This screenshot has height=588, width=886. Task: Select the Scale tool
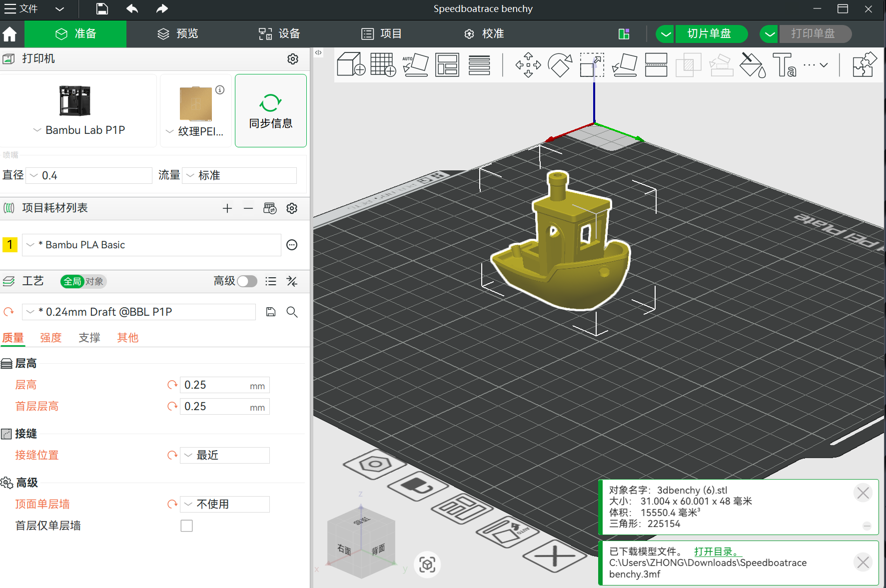coord(592,65)
